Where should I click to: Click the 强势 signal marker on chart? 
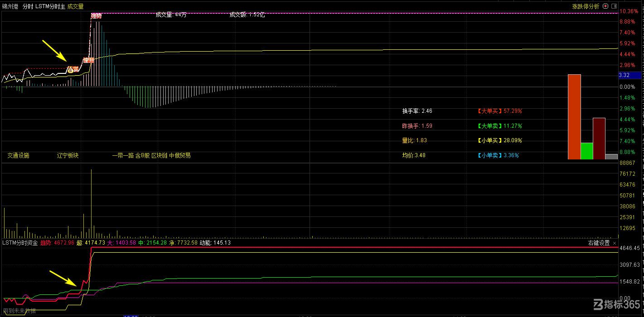point(96,16)
